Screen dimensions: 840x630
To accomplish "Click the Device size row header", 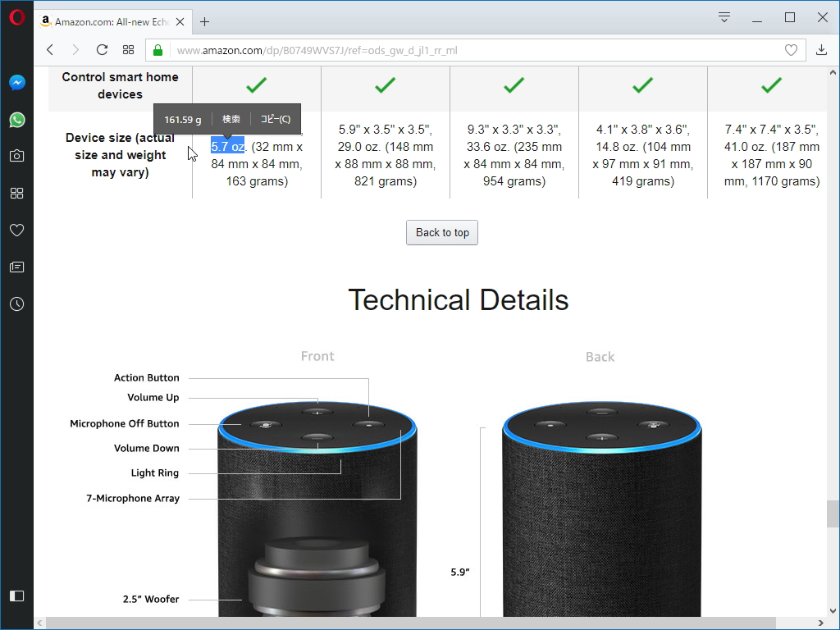I will [x=120, y=155].
